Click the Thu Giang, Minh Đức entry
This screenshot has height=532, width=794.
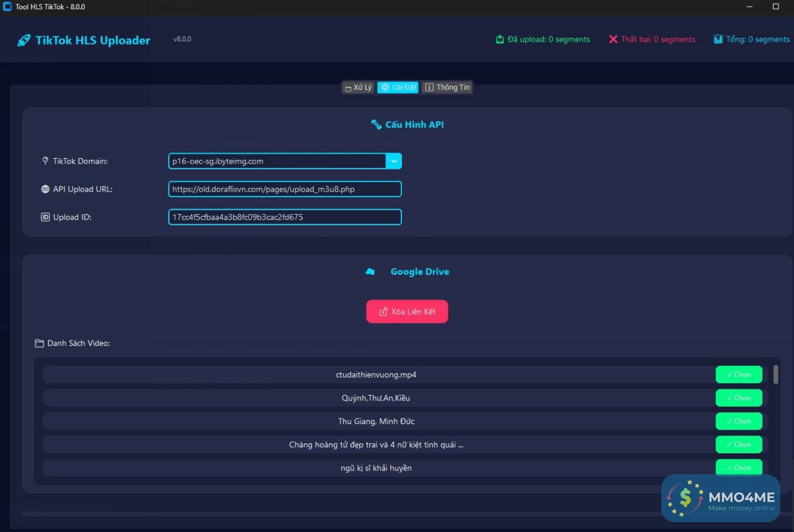(376, 421)
